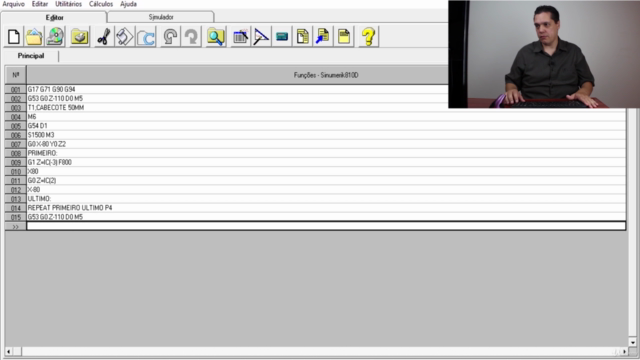The image size is (640, 360).
Task: Switch to the Simulador tab
Action: click(x=161, y=17)
